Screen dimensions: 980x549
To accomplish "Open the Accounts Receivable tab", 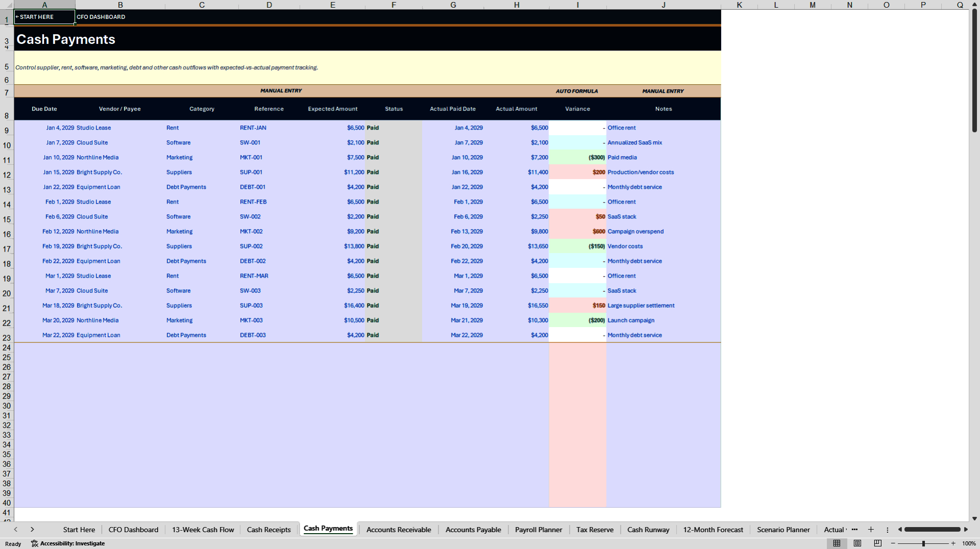I will pyautogui.click(x=399, y=530).
